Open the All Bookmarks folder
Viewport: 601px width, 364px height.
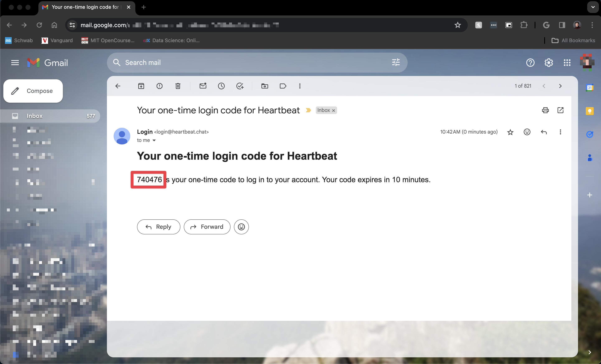coord(573,40)
